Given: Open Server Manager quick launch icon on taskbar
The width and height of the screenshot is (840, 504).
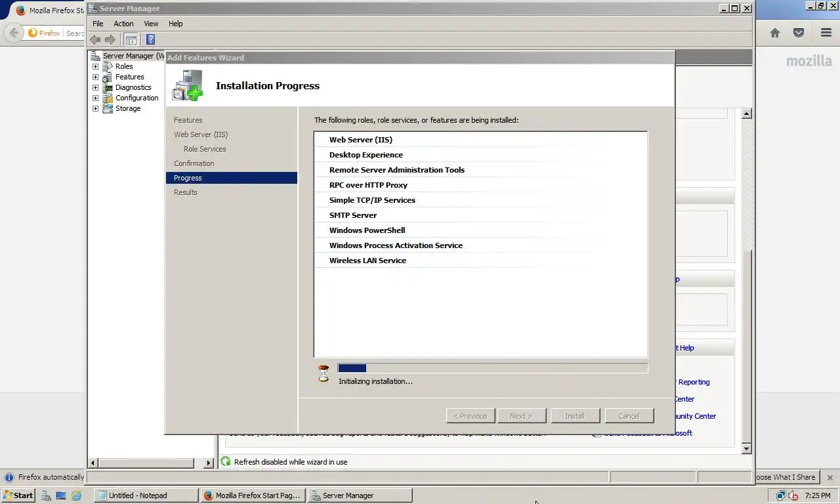Looking at the screenshot, I should coord(46,495).
